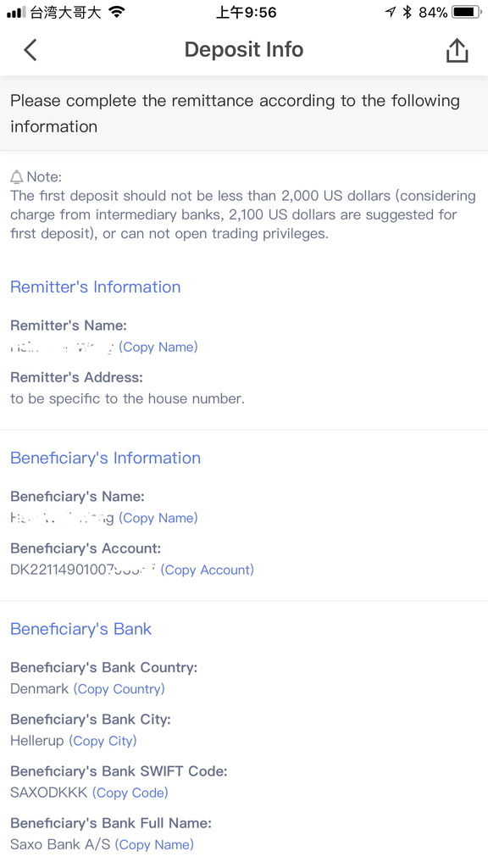
Task: Tap the Wi-Fi icon in status bar
Action: click(117, 12)
